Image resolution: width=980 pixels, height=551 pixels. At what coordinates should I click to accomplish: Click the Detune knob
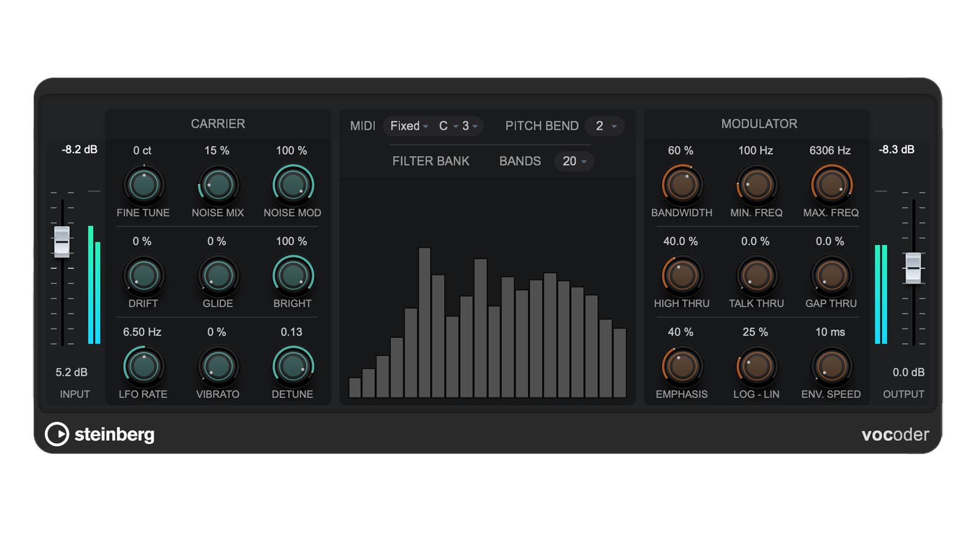pos(293,366)
